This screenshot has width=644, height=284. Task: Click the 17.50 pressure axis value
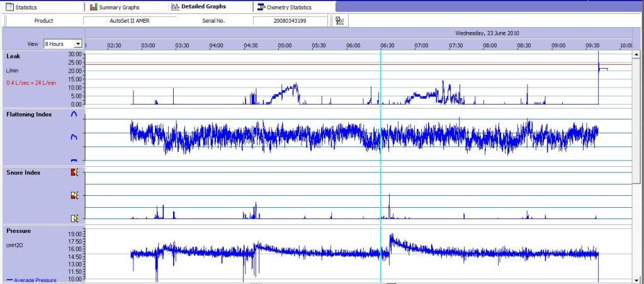76,242
